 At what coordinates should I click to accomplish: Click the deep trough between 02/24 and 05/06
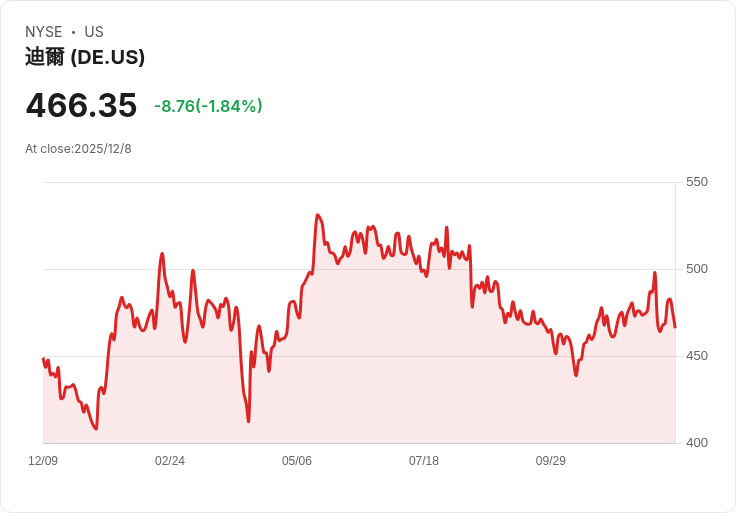pyautogui.click(x=248, y=421)
